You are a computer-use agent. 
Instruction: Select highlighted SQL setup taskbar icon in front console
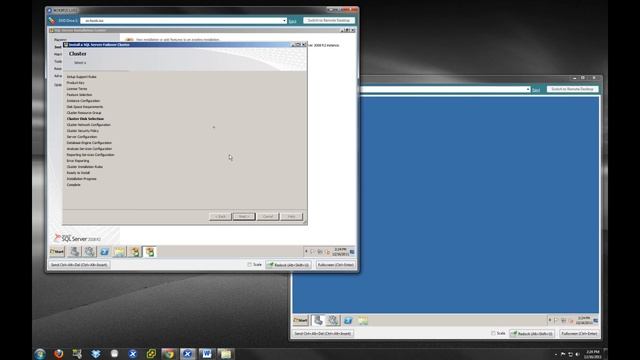pos(150,252)
